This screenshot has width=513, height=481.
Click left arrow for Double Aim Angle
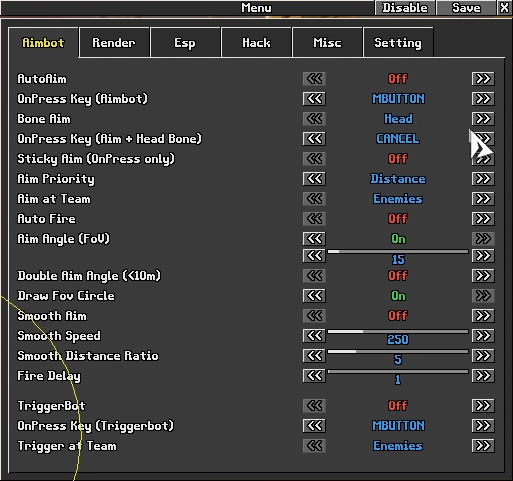click(314, 276)
